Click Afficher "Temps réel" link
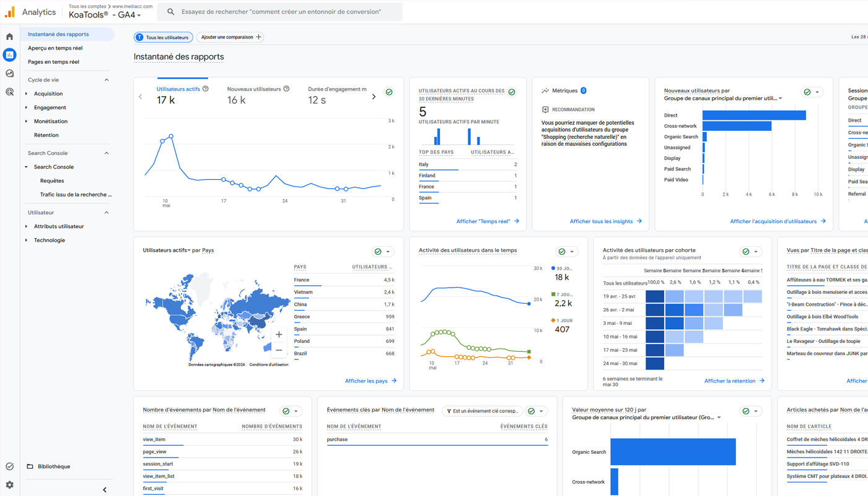The image size is (868, 496). click(x=488, y=221)
